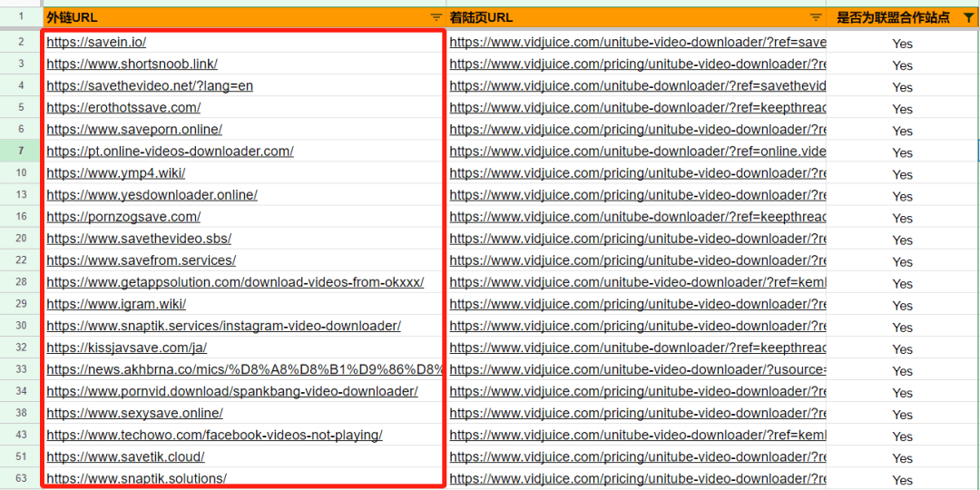Open the erothotssave.com link
The height and width of the screenshot is (490, 980).
click(x=123, y=107)
